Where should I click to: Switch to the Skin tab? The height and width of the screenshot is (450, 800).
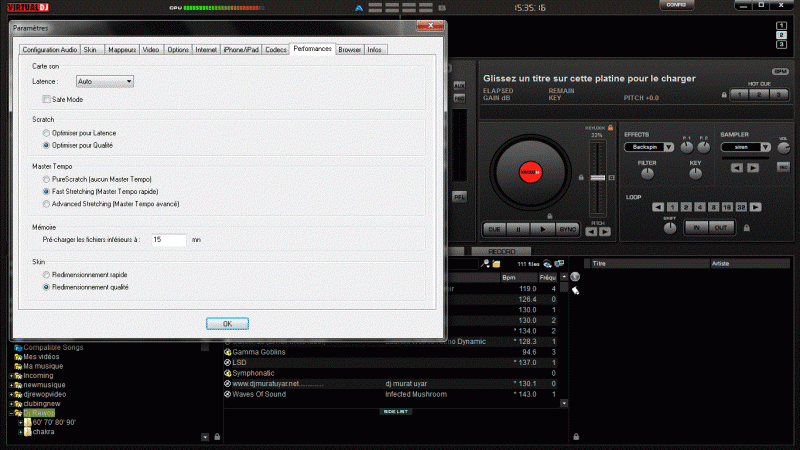coord(90,49)
